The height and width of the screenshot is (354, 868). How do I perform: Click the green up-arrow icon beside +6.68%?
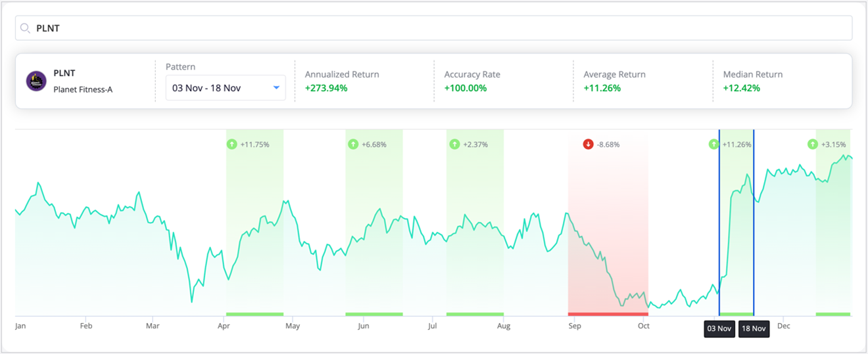tap(352, 144)
